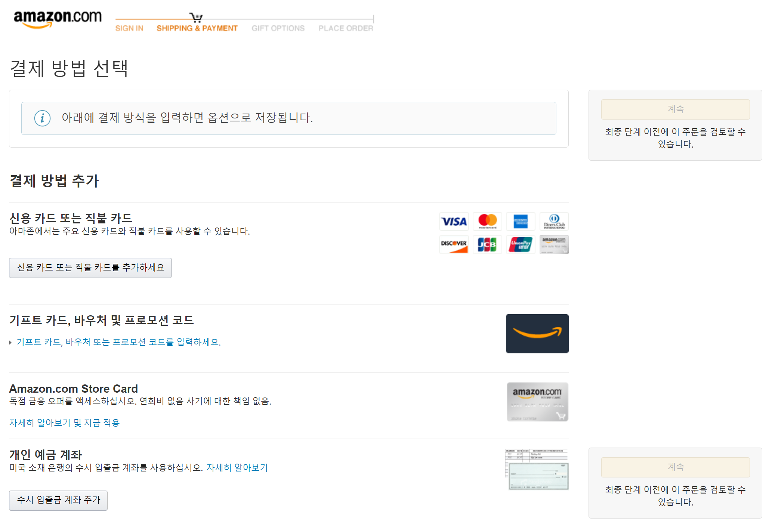This screenshot has width=769, height=532.
Task: Expand the gift card code entry arrow
Action: point(10,342)
